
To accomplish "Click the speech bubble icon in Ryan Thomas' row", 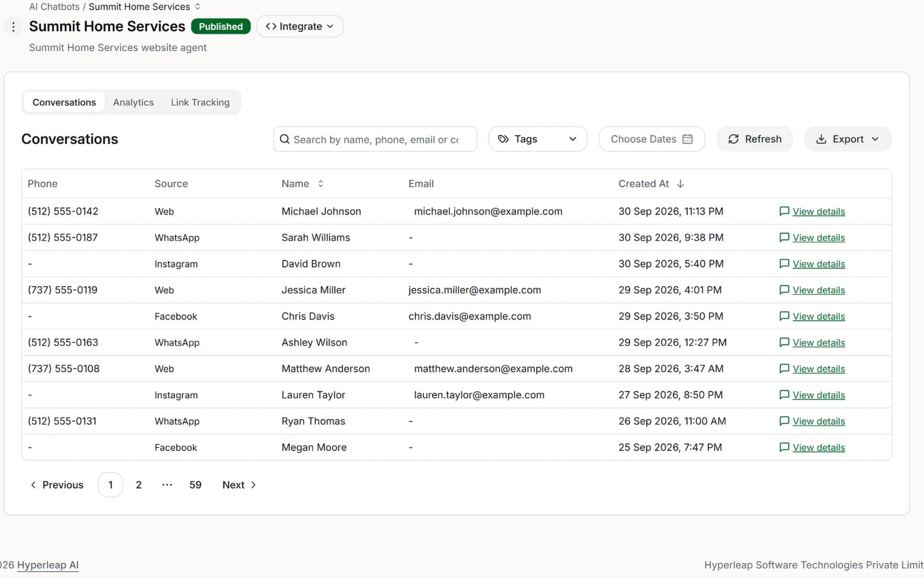I will point(784,421).
